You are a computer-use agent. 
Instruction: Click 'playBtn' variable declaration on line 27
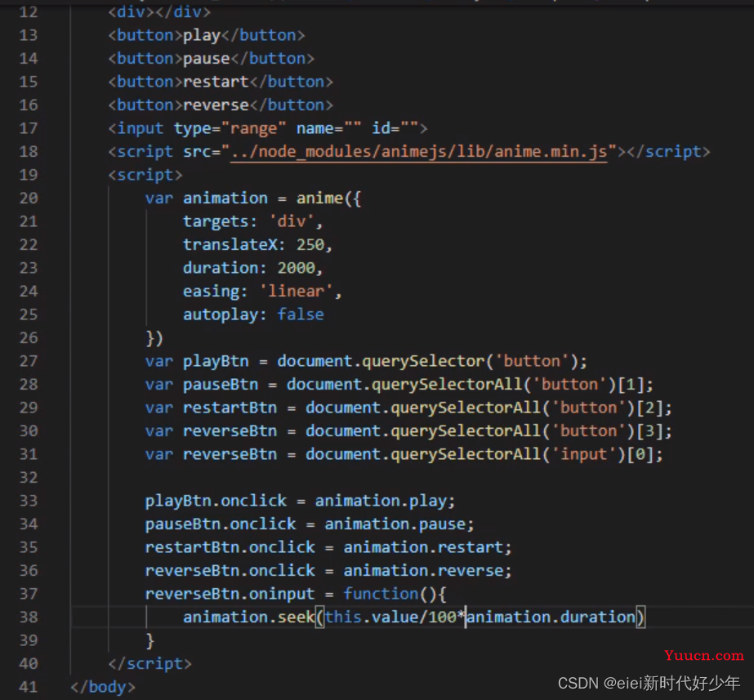point(216,362)
